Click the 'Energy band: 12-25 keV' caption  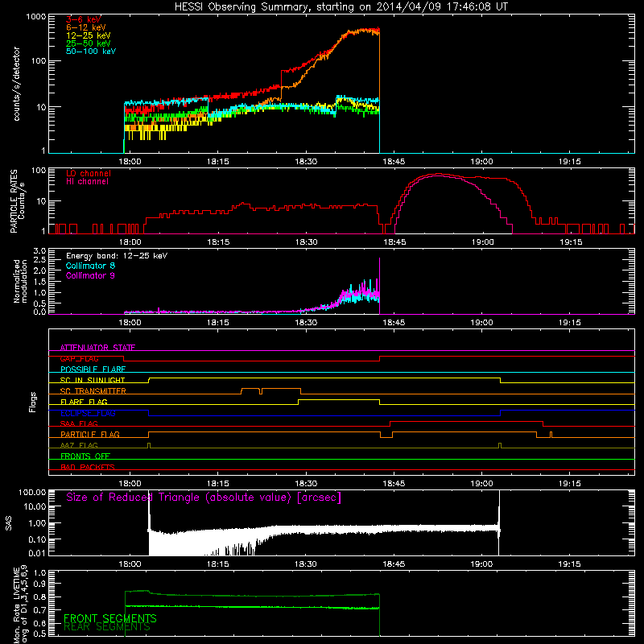coord(117,256)
